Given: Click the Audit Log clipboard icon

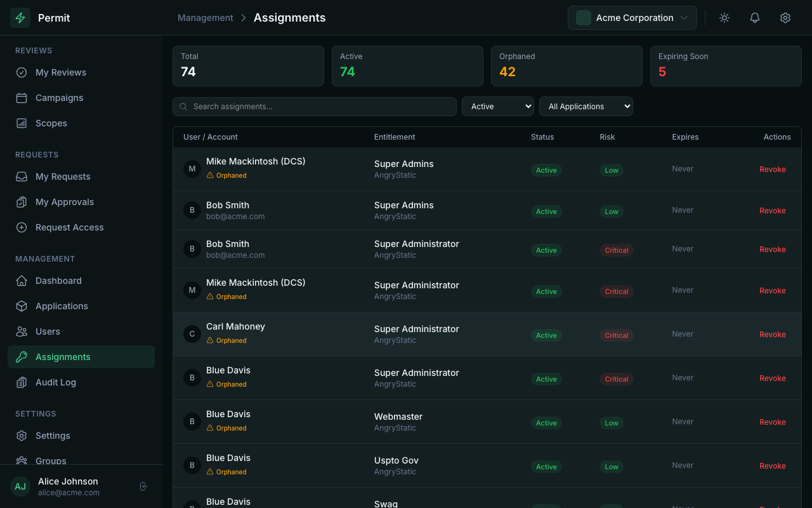Looking at the screenshot, I should 22,382.
